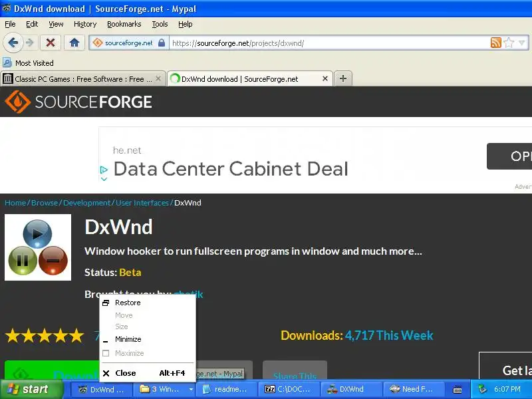Open the Help menu
Image resolution: width=532 pixels, height=399 pixels.
[x=186, y=24]
